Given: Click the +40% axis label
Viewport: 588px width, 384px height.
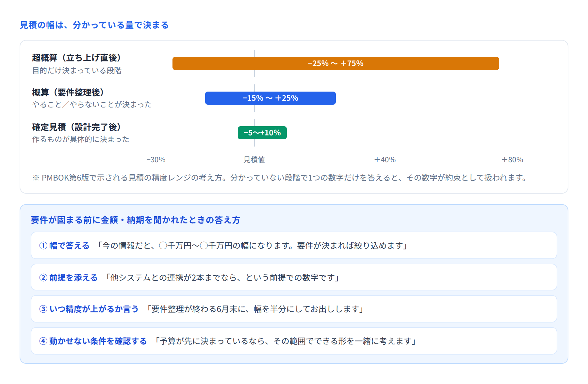Looking at the screenshot, I should tap(385, 160).
